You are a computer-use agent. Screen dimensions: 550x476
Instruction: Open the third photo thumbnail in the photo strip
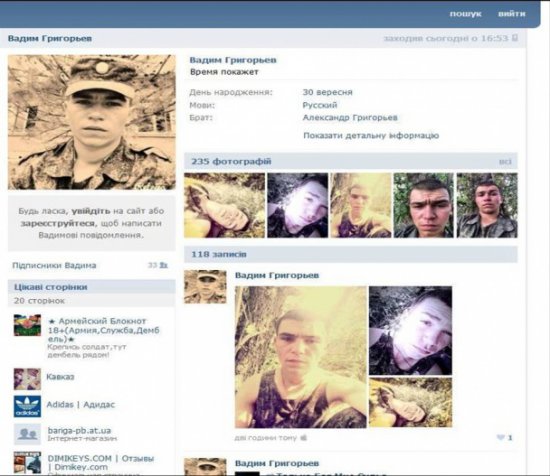click(361, 205)
